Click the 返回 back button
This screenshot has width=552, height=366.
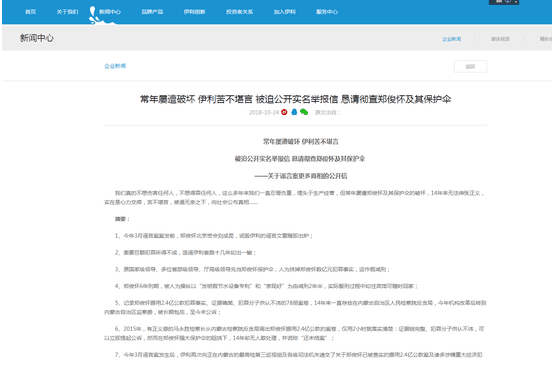pyautogui.click(x=470, y=67)
